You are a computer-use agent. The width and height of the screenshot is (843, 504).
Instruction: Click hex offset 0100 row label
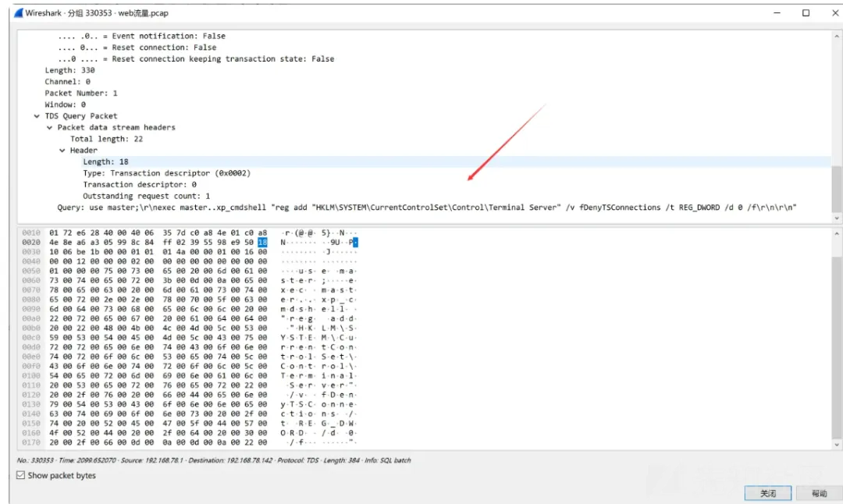click(x=31, y=375)
